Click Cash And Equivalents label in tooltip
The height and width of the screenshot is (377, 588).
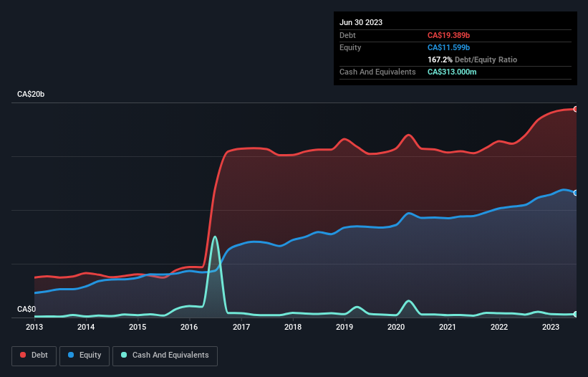click(377, 72)
